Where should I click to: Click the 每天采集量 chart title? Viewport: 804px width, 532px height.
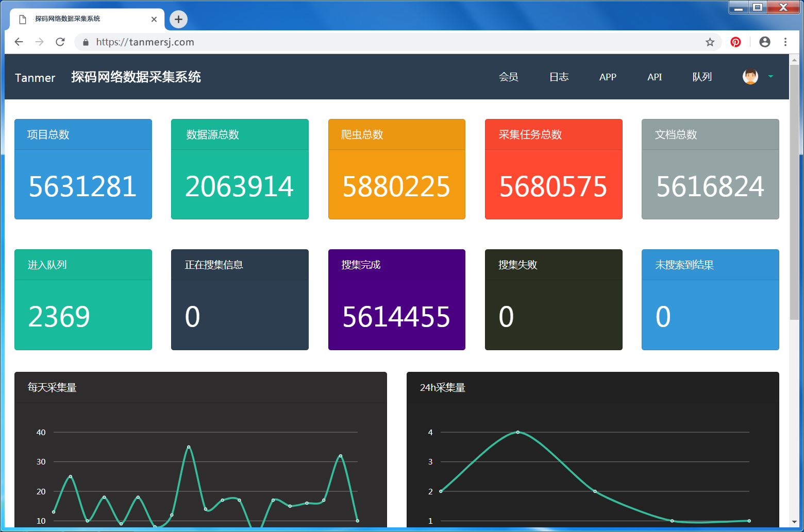pyautogui.click(x=52, y=388)
